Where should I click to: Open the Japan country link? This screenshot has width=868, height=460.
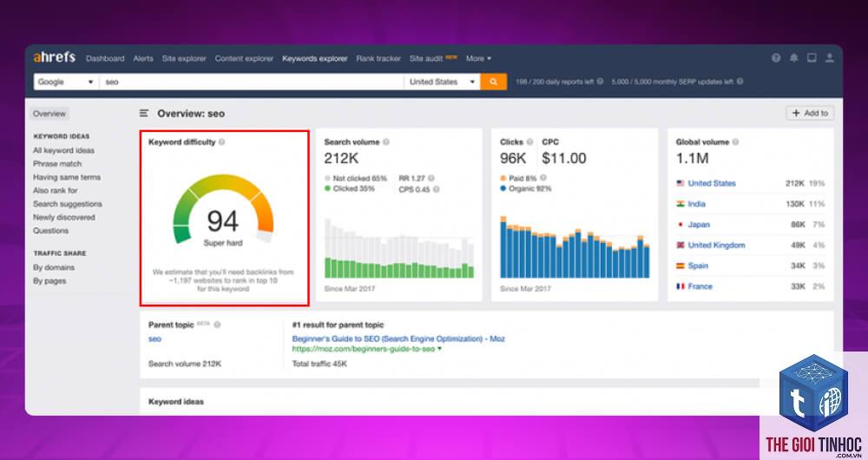coord(699,225)
